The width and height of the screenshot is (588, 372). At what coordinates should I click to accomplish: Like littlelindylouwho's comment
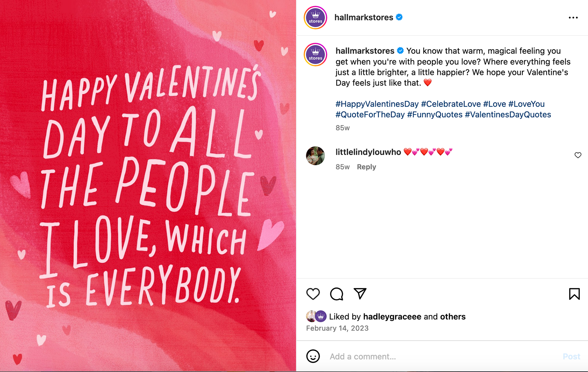[x=578, y=155]
